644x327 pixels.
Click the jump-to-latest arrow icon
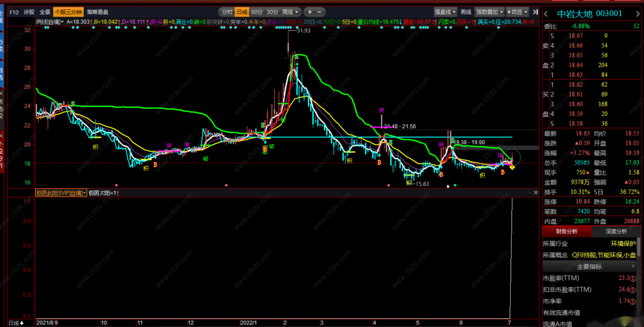click(535, 12)
